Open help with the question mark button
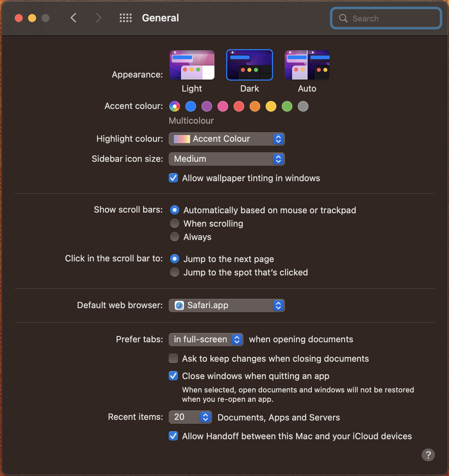 pos(428,455)
